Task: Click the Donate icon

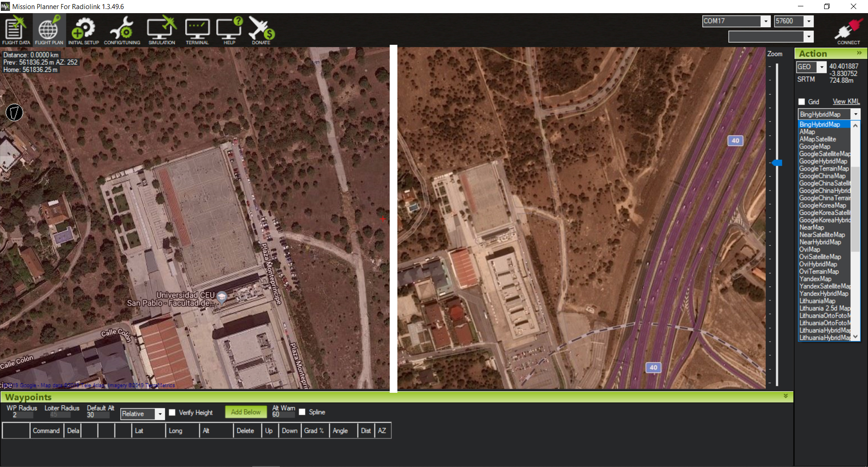Action: pos(261,30)
